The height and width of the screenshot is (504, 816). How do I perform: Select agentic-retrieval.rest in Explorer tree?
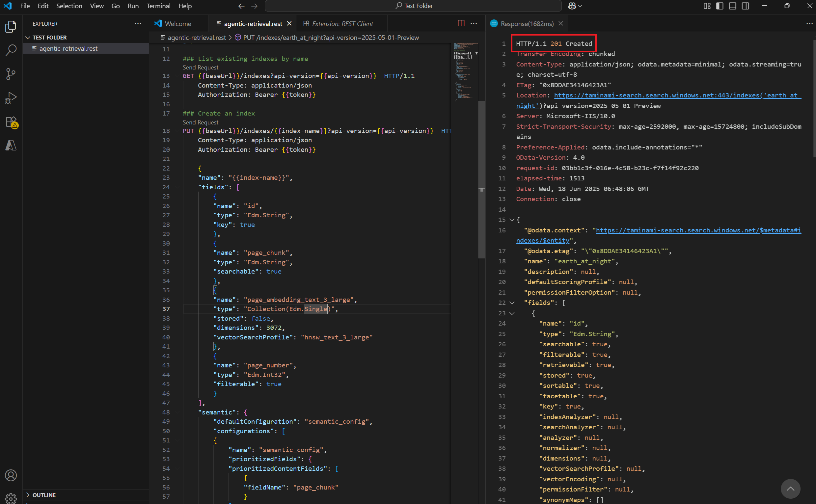click(86, 48)
